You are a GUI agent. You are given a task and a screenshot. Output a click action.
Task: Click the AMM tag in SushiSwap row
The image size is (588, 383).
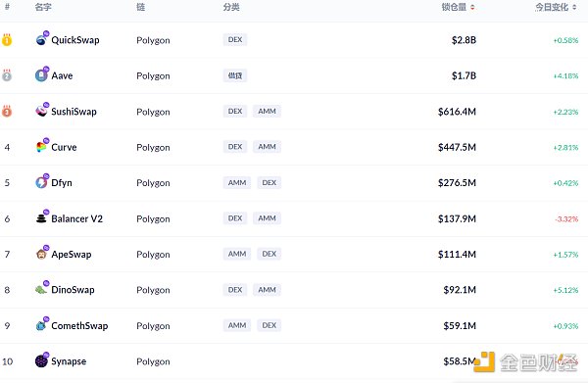[x=267, y=112]
